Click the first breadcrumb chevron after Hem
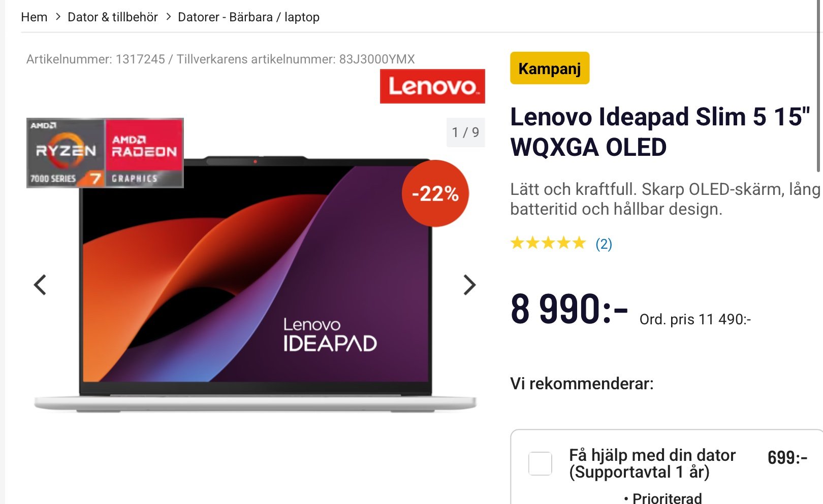This screenshot has height=504, width=823. click(58, 17)
